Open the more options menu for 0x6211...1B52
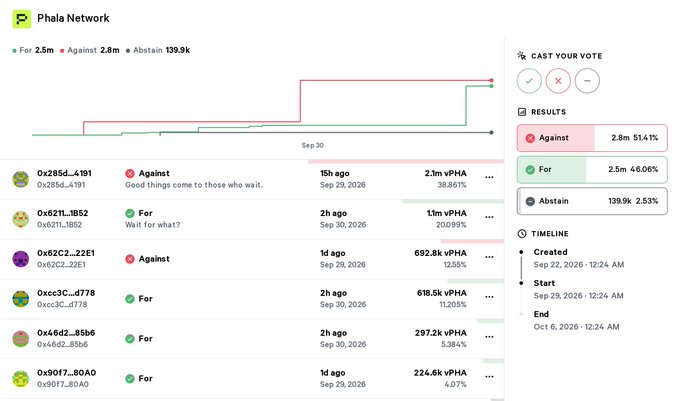This screenshot has height=401, width=680. [489, 217]
